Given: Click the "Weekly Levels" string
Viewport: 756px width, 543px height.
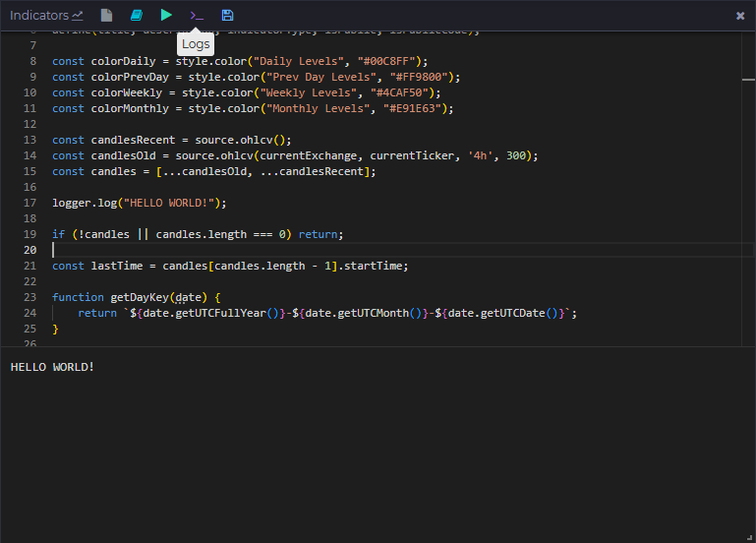Looking at the screenshot, I should click(312, 92).
